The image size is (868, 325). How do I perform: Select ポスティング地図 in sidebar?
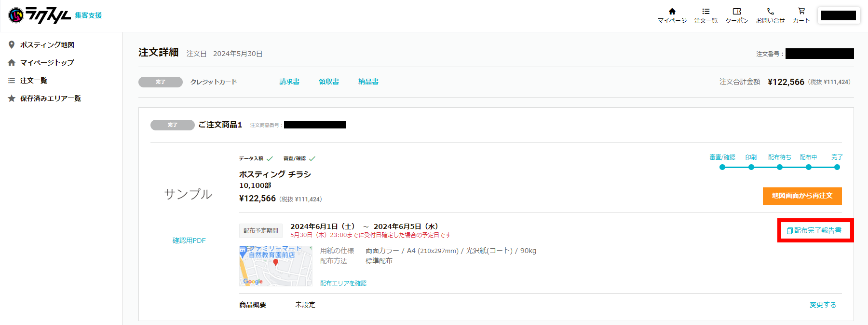tap(47, 45)
